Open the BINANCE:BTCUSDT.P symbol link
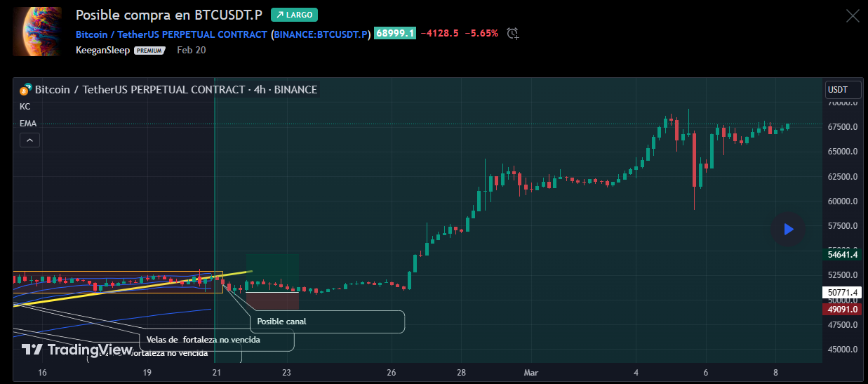 (321, 34)
